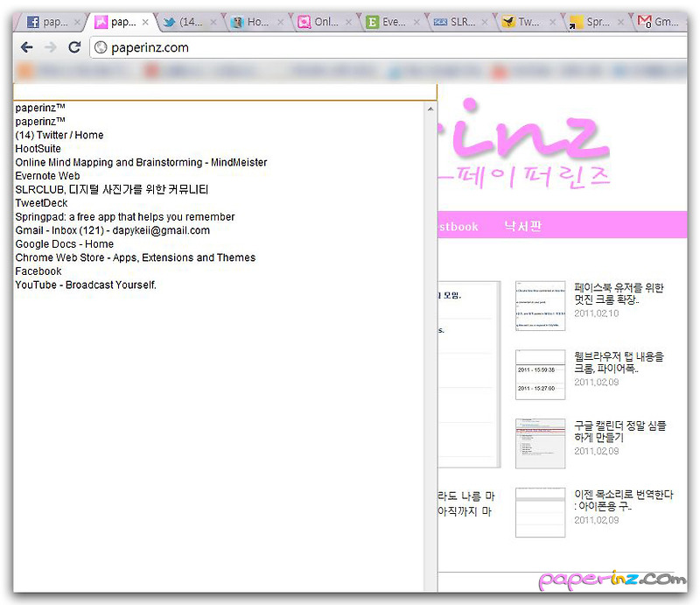This screenshot has width=700, height=605.
Task: Close the first Facebook 'pap...' tab
Action: point(77,22)
